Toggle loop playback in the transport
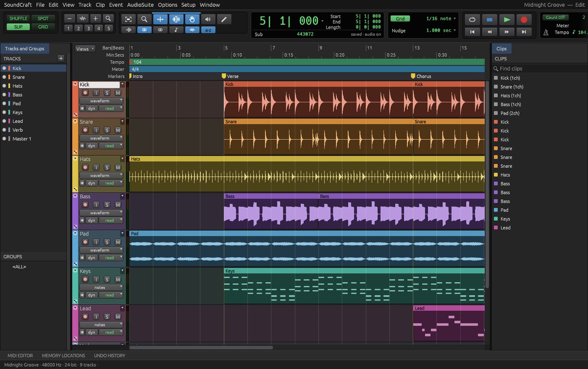Viewport: 588px width, 369px height. [472, 20]
